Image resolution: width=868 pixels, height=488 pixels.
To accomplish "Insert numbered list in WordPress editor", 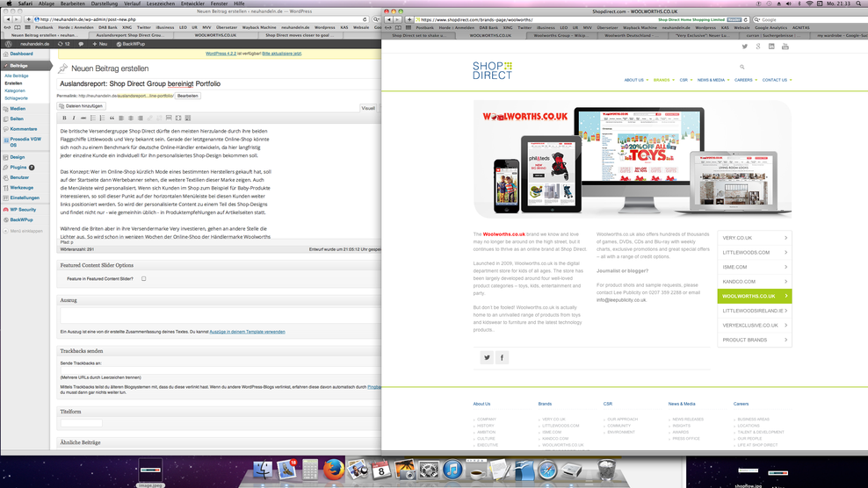I will pos(103,118).
